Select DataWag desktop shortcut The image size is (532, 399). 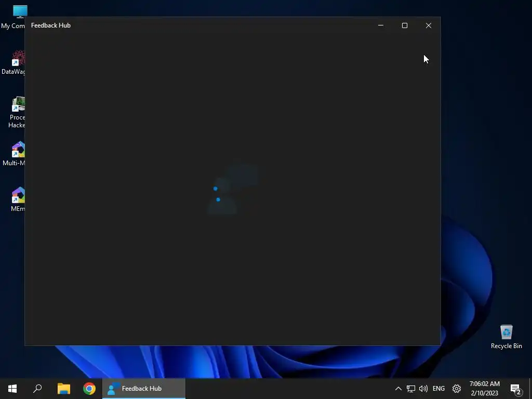[13, 62]
